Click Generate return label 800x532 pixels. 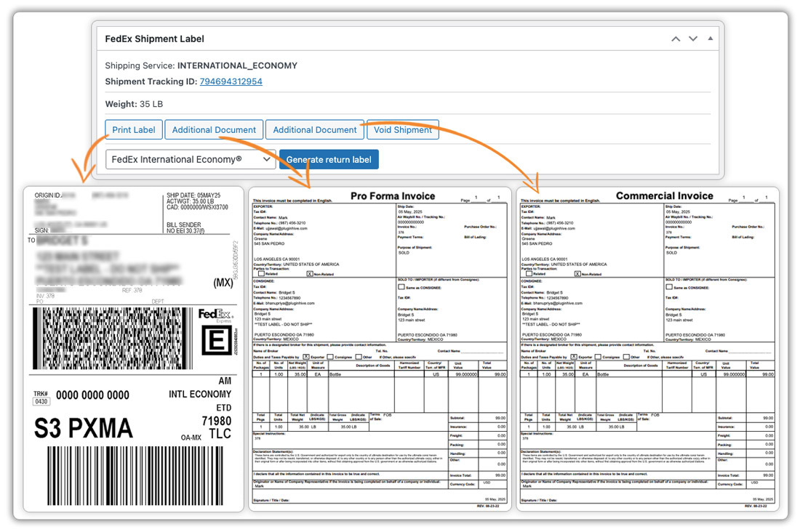tap(328, 158)
